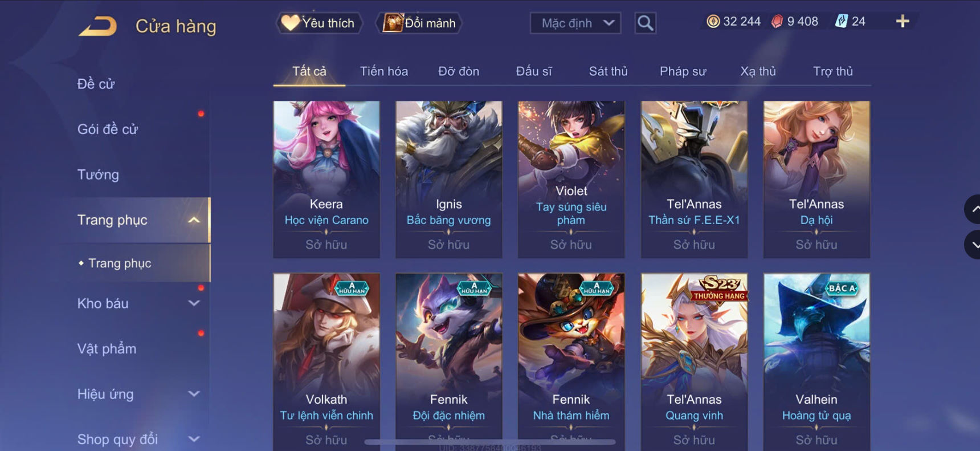Open Yêu thích heart favorites filter
The height and width of the screenshot is (451, 980).
[x=318, y=23]
